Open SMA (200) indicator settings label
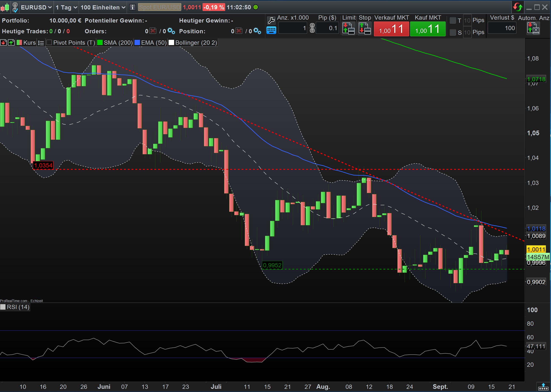Screen dimensions: 551x392 coord(118,43)
